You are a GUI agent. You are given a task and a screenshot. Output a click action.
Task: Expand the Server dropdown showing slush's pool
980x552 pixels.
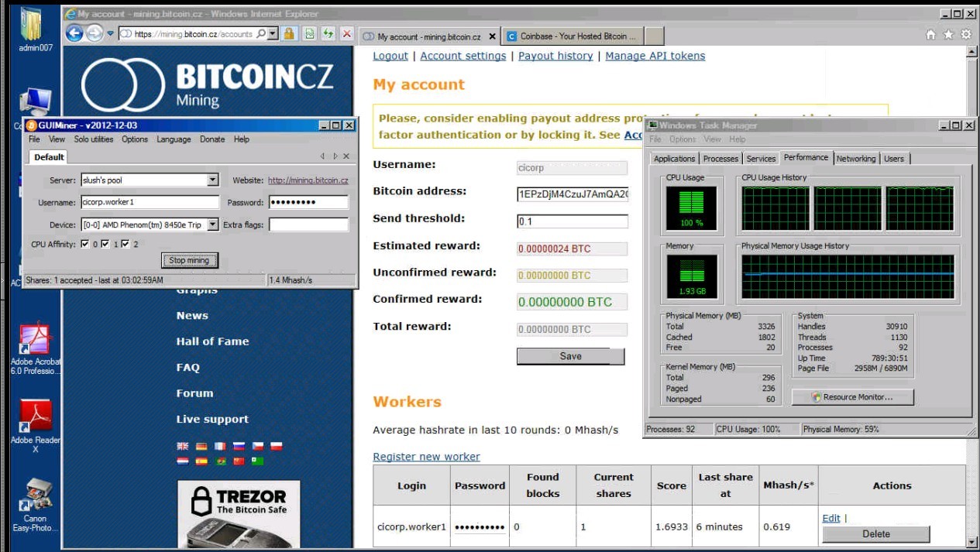pos(213,180)
